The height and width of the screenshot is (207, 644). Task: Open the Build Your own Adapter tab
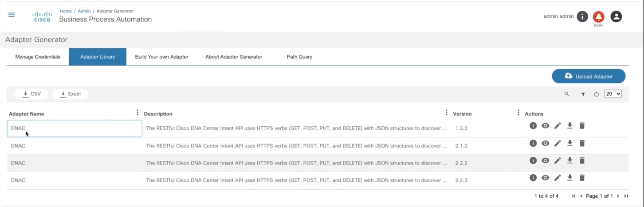(161, 57)
